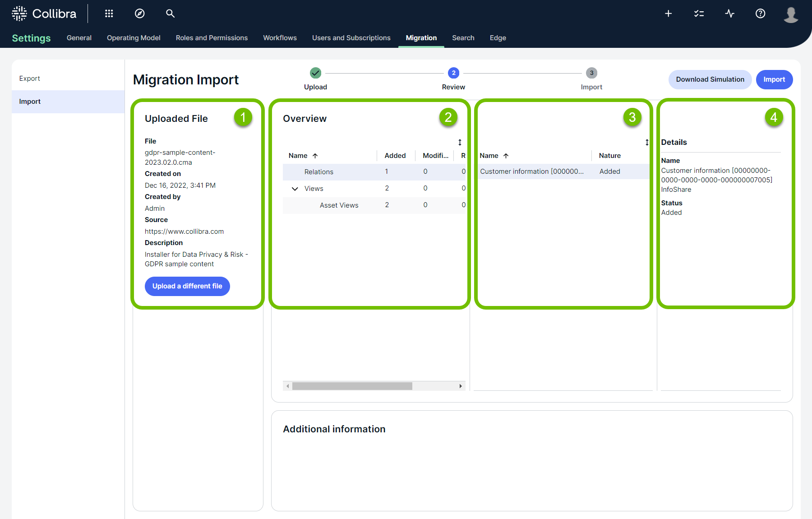The image size is (812, 519).
Task: Open Roles and Permissions tab
Action: point(212,38)
